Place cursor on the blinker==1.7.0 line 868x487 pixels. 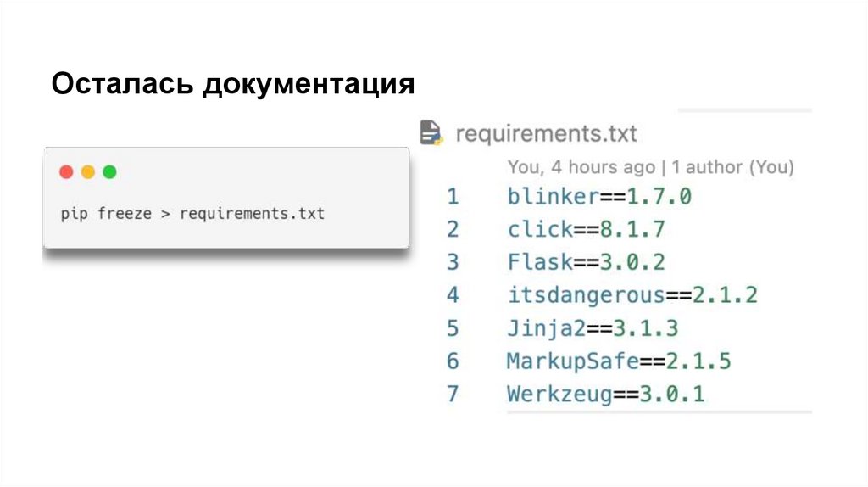coord(599,197)
